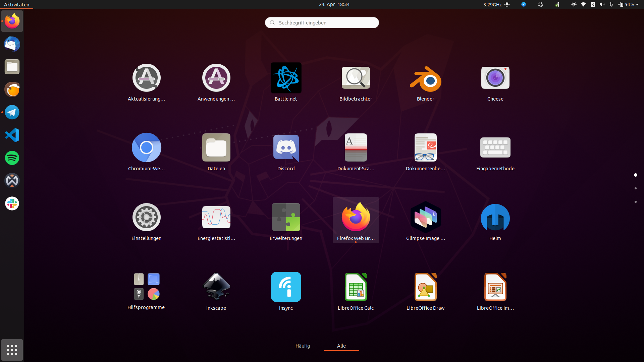Switch to the Häufig tab

pos(303,346)
